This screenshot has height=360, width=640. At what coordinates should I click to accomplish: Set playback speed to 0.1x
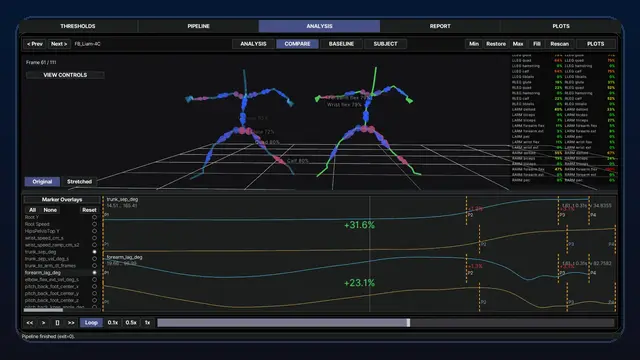click(x=113, y=322)
